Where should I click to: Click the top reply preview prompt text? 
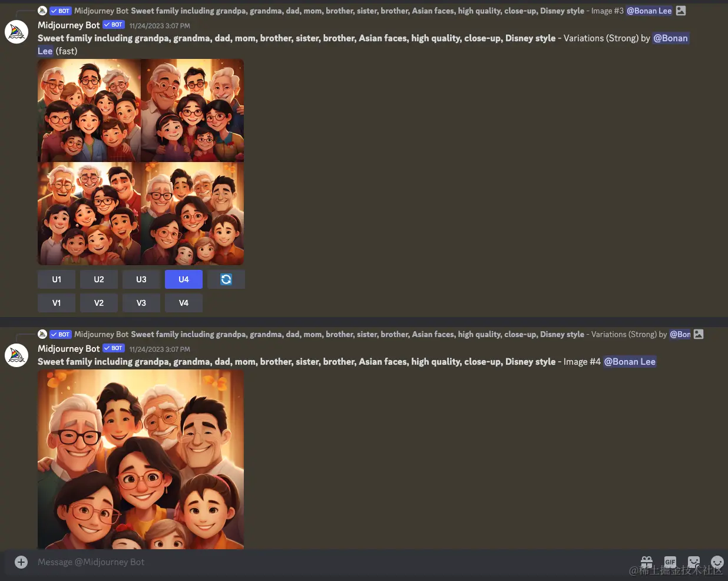click(x=358, y=11)
